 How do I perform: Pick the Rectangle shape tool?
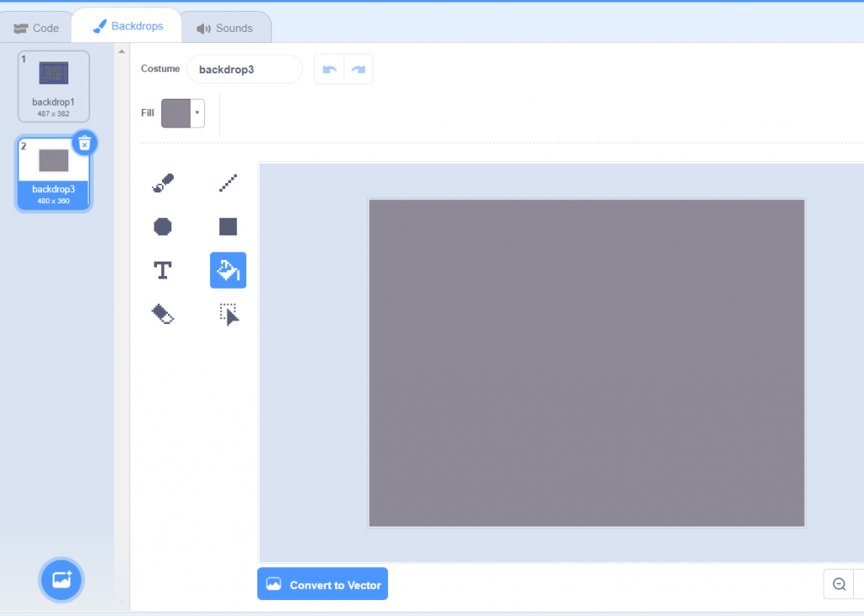point(228,226)
